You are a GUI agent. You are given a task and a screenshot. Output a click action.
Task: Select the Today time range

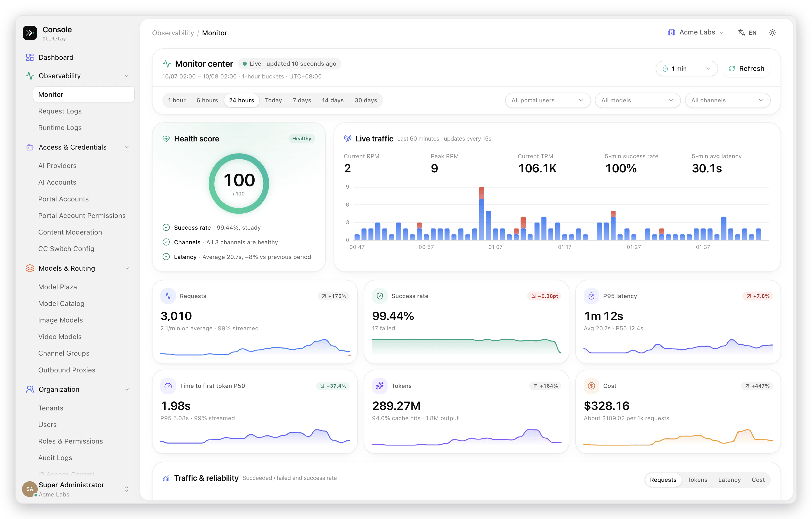coord(273,100)
